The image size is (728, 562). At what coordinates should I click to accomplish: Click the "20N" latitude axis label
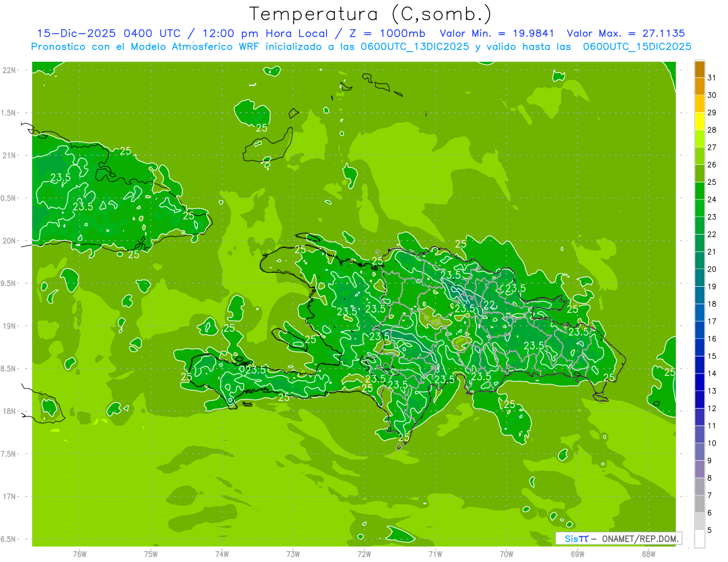(x=10, y=241)
